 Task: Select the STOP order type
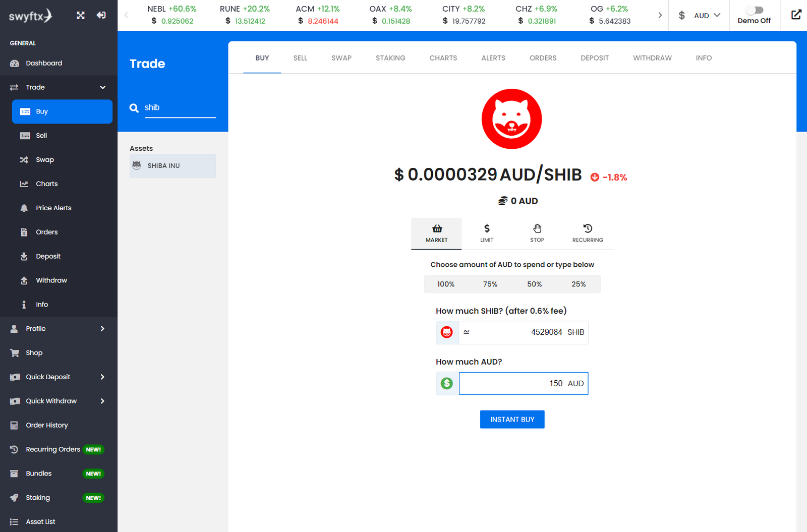click(537, 234)
